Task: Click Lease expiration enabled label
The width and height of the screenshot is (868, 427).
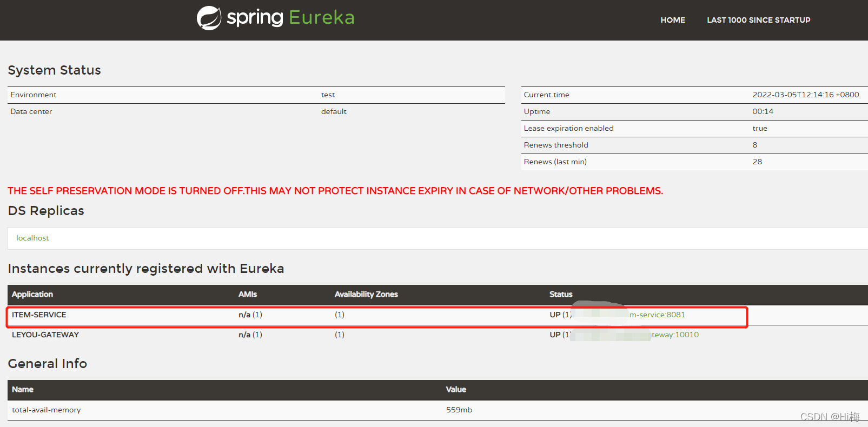Action: coord(568,128)
